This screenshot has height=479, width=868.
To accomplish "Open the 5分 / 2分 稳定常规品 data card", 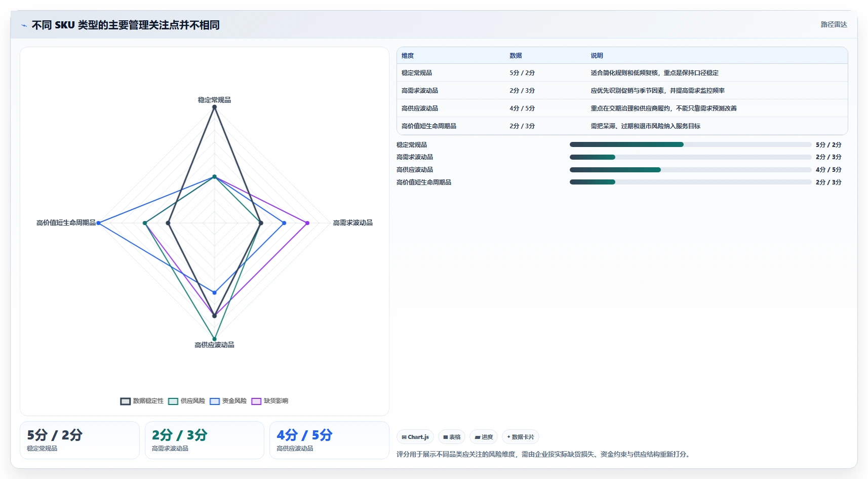I will [80, 440].
